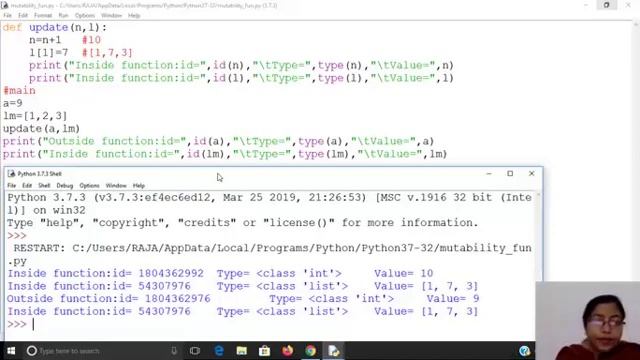Screen dimensions: 640x360
Task: Click the 'a=9' code line
Action: (13, 103)
